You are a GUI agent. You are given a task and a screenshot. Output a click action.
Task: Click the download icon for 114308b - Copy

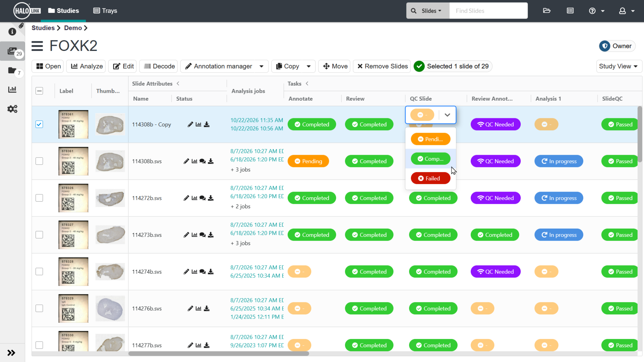point(207,125)
